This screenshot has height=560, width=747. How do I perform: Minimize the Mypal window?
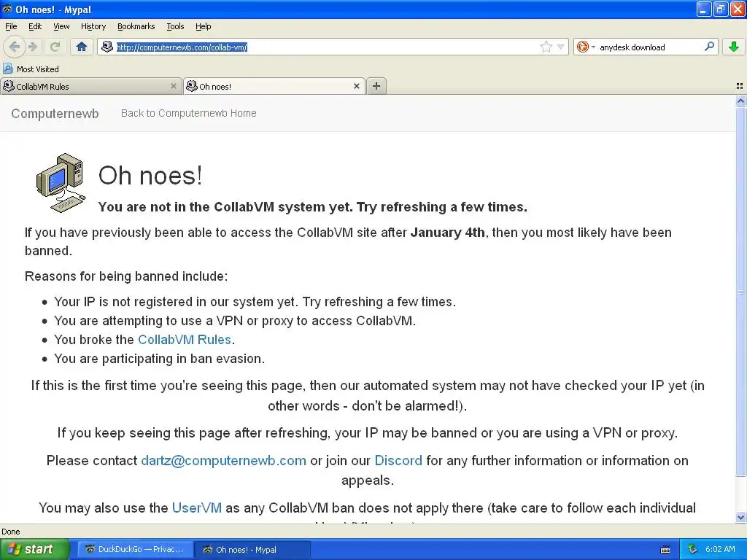[x=704, y=9]
